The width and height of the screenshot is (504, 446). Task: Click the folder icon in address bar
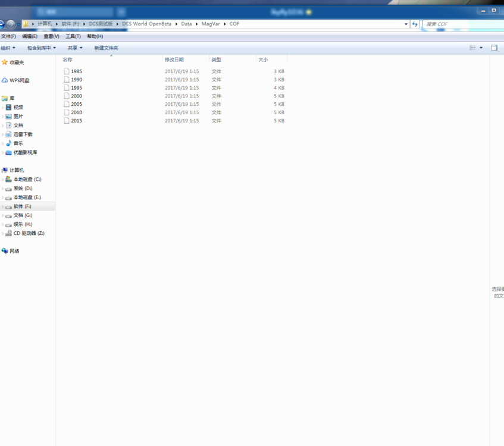tap(26, 24)
